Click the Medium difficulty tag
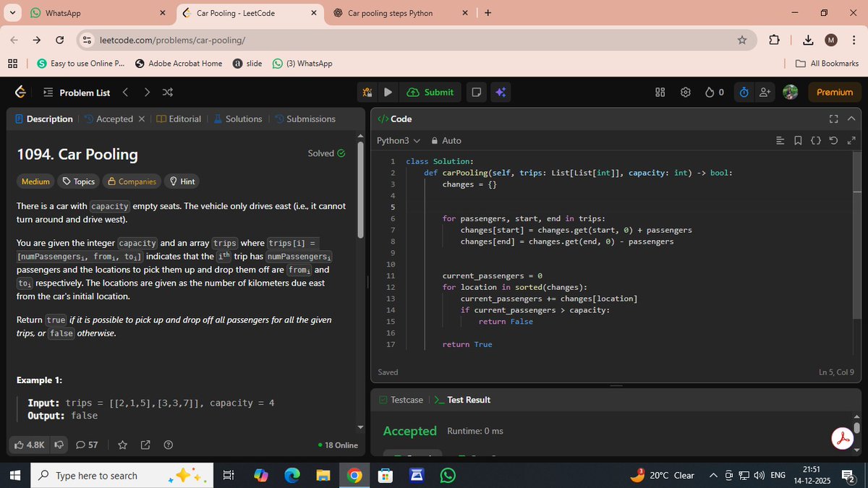Image resolution: width=868 pixels, height=488 pixels. (x=35, y=181)
